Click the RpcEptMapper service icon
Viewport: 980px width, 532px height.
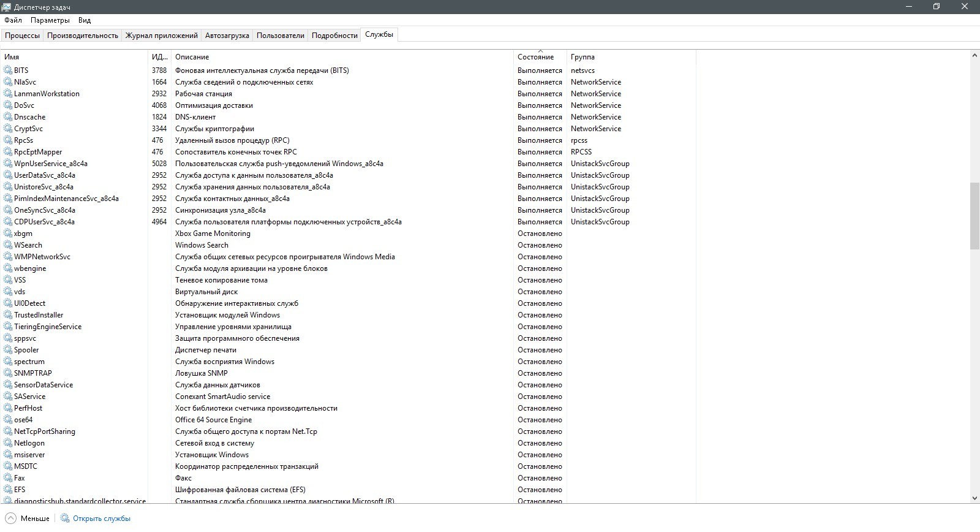click(8, 152)
